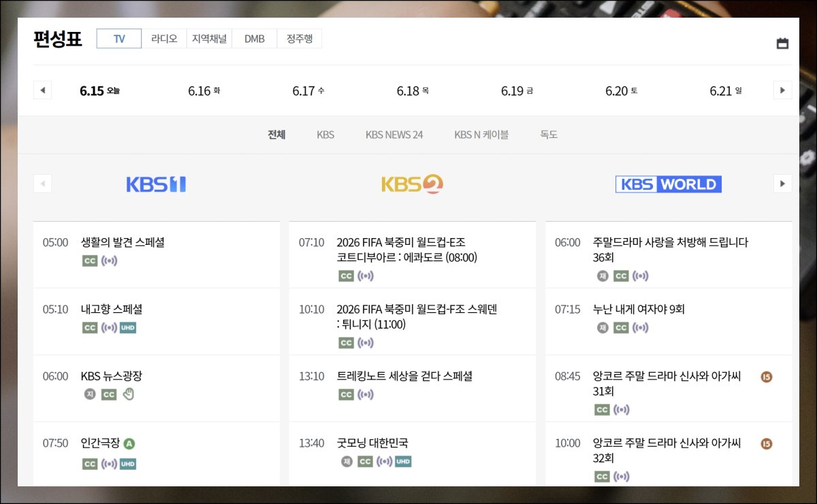Click CC icon under 스웨덴 : 튀니지 match
Image resolution: width=817 pixels, height=504 pixels.
[x=347, y=343]
